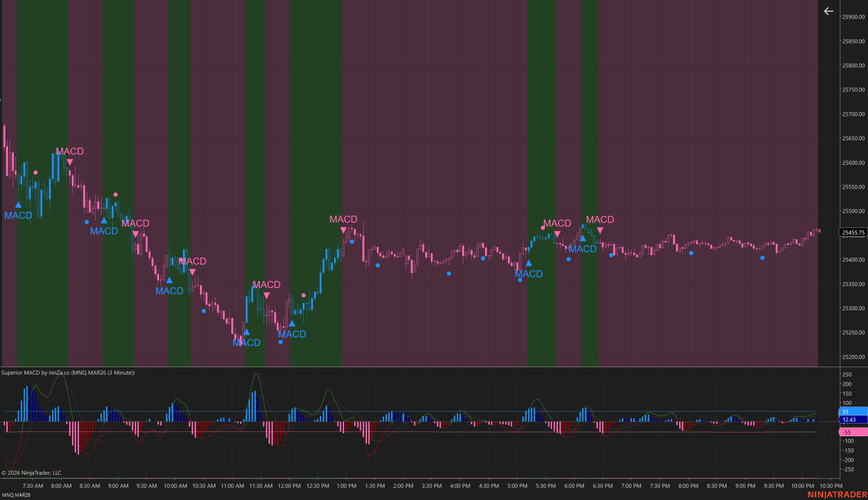Click the blue MACD up-arrow near 10:00 AM
The image size is (868, 500).
click(x=169, y=280)
